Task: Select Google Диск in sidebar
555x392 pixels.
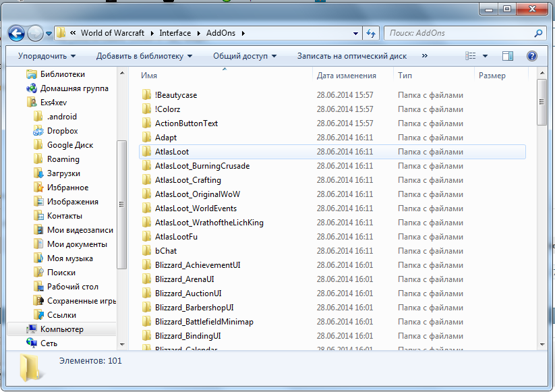Action: pos(70,145)
